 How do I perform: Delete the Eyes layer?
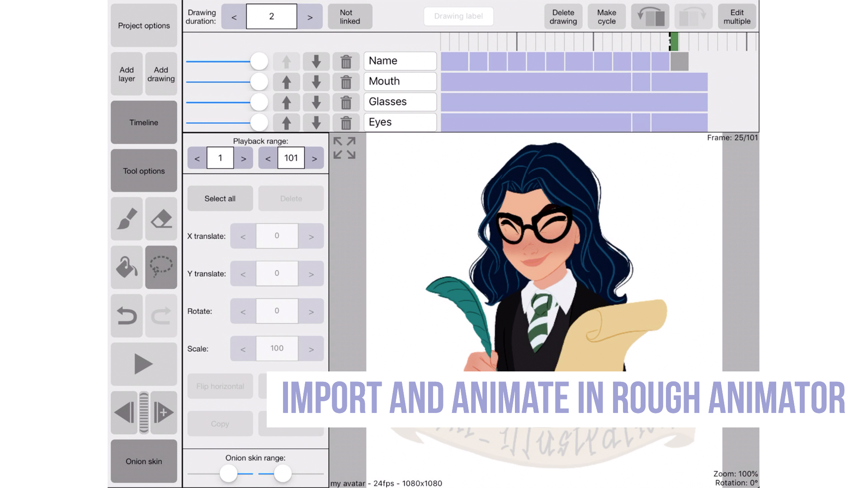click(x=346, y=122)
